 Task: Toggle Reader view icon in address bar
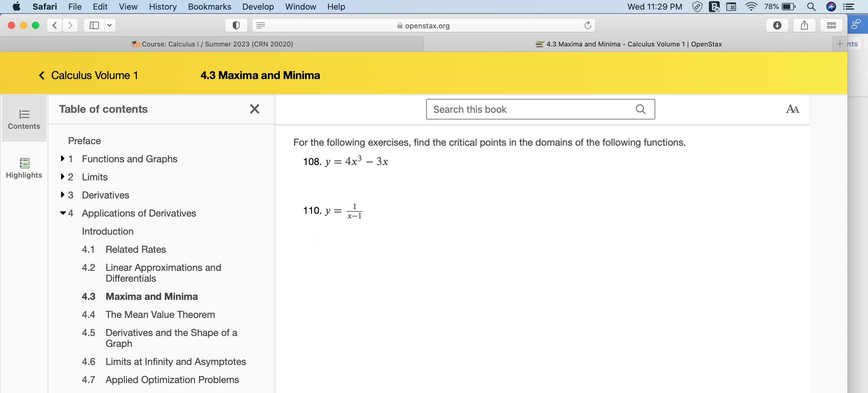(x=261, y=26)
